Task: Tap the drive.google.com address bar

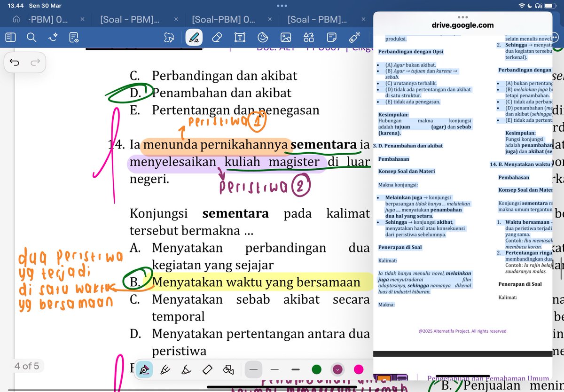Action: coord(462,25)
